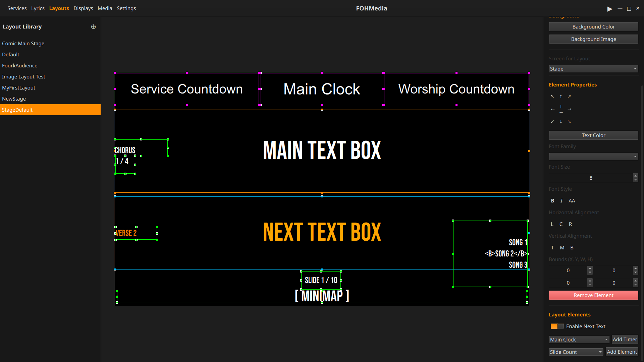Switch to the Layouts menu
This screenshot has width=644, height=362.
(x=59, y=8)
